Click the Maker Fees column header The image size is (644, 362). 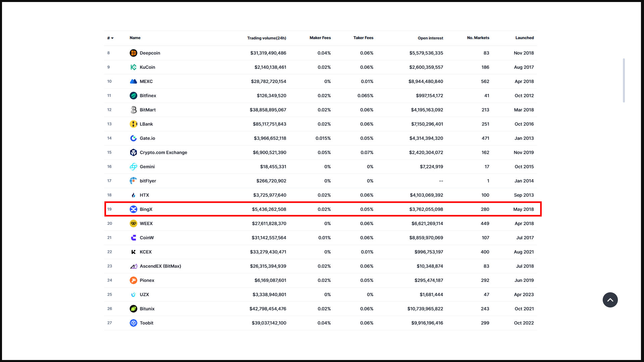[x=320, y=38]
